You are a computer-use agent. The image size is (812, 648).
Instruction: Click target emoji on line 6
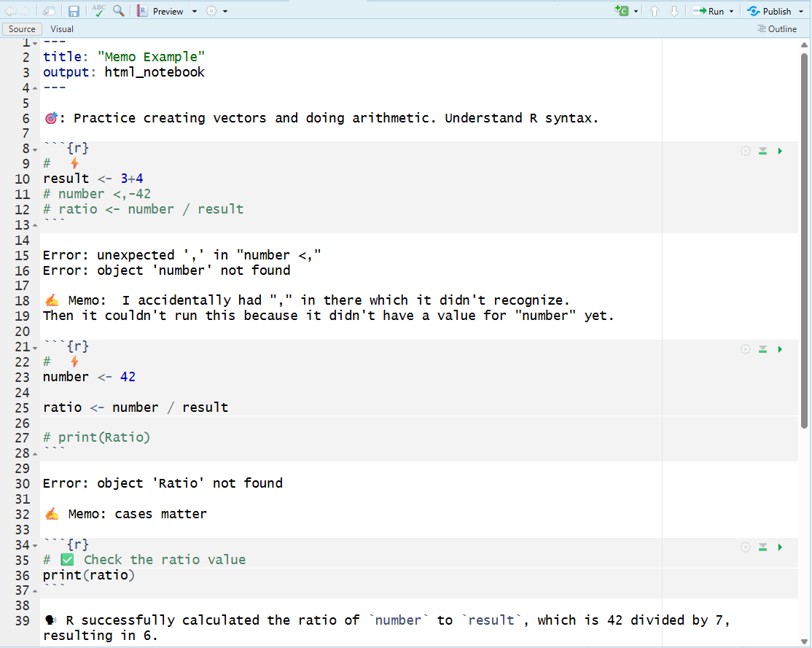(x=51, y=119)
